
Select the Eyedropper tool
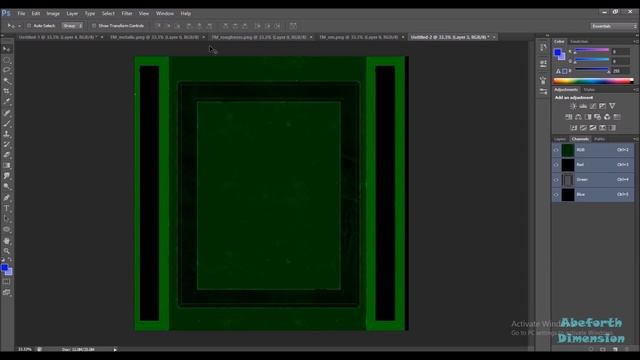click(x=7, y=102)
